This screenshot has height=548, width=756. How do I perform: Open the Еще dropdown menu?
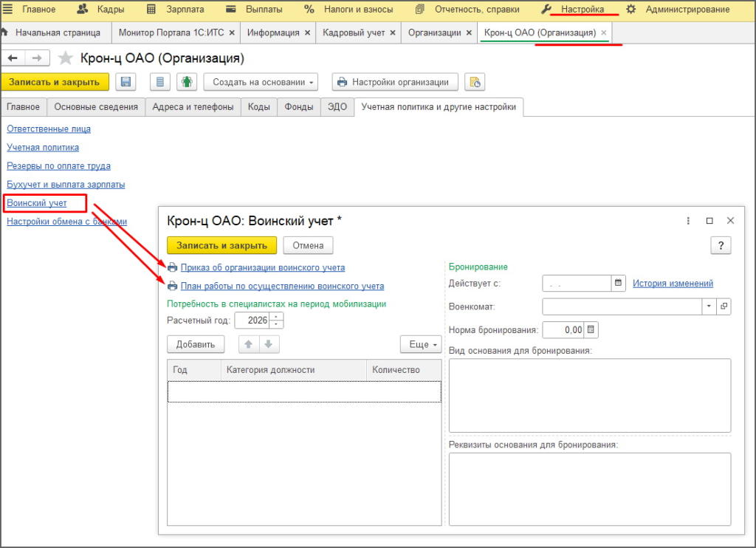[x=421, y=344]
